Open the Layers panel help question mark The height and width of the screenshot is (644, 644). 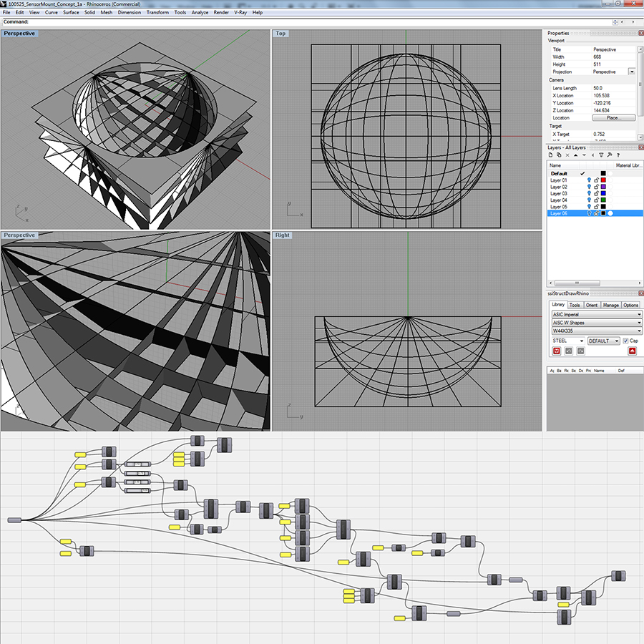pyautogui.click(x=617, y=155)
